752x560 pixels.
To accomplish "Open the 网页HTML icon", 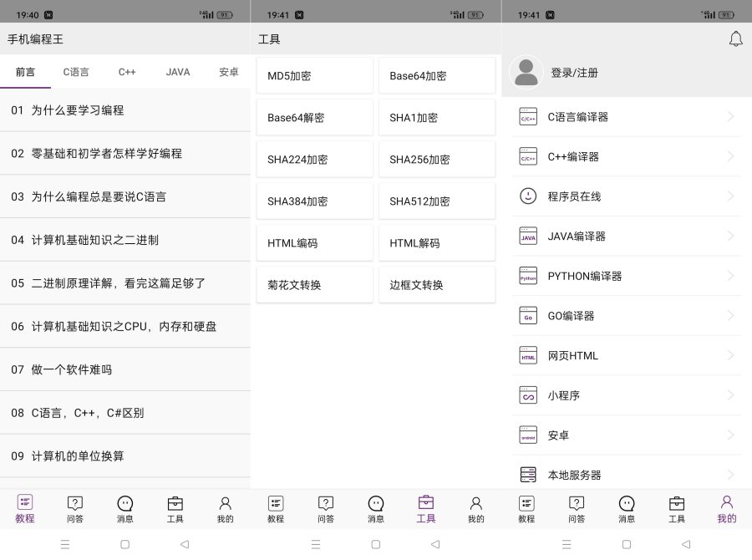I will (x=527, y=355).
